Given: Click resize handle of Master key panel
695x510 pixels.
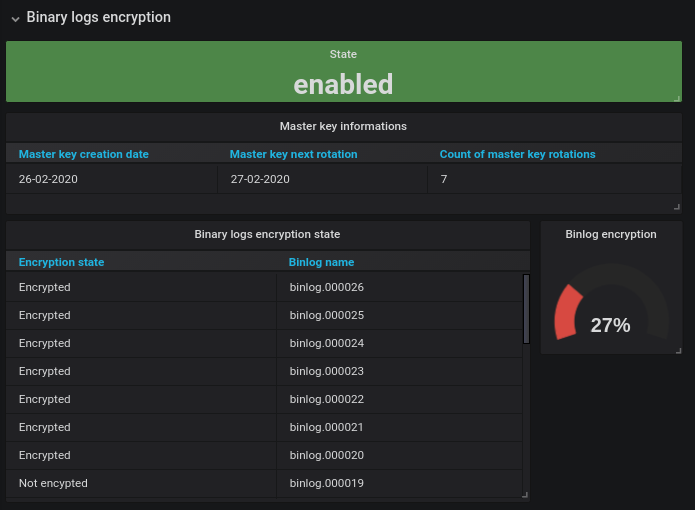Looking at the screenshot, I should [x=678, y=208].
